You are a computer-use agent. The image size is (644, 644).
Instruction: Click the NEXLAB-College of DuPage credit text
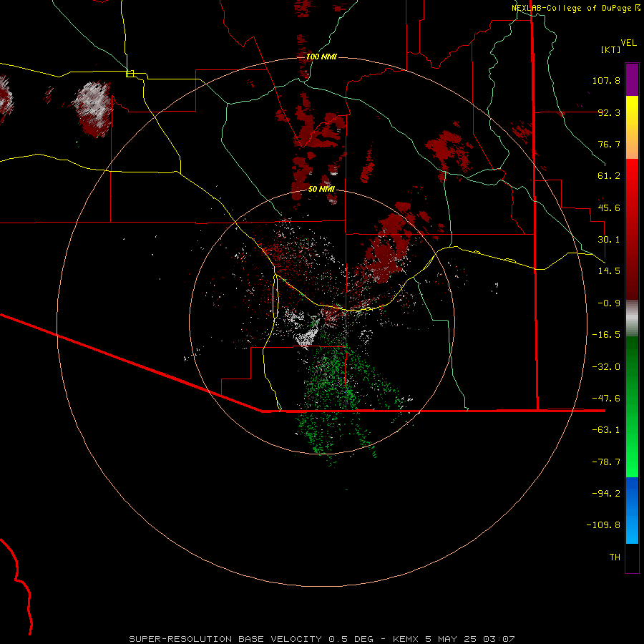pos(576,8)
